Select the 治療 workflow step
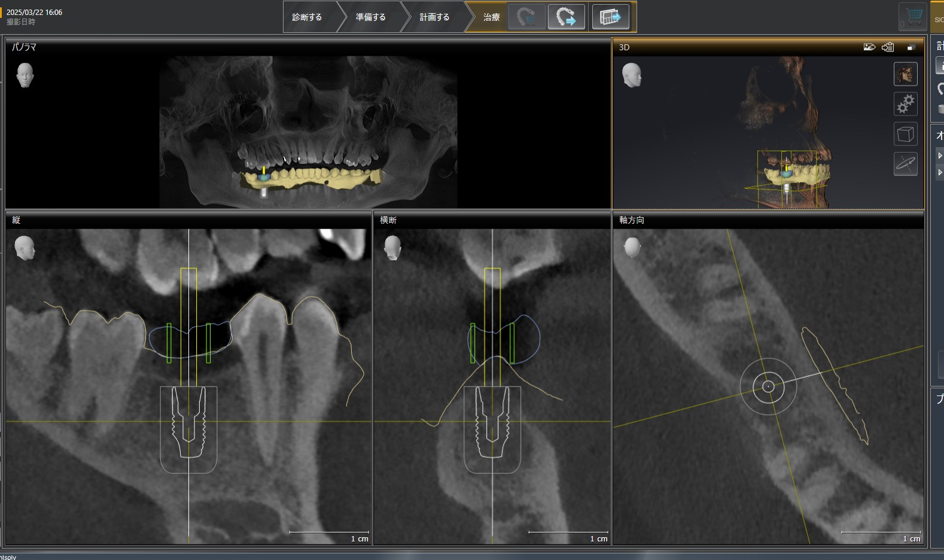The width and height of the screenshot is (944, 560). click(x=491, y=17)
